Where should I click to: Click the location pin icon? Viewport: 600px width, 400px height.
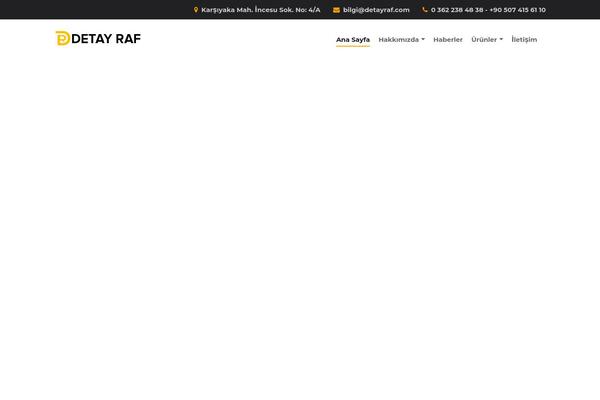(x=196, y=10)
